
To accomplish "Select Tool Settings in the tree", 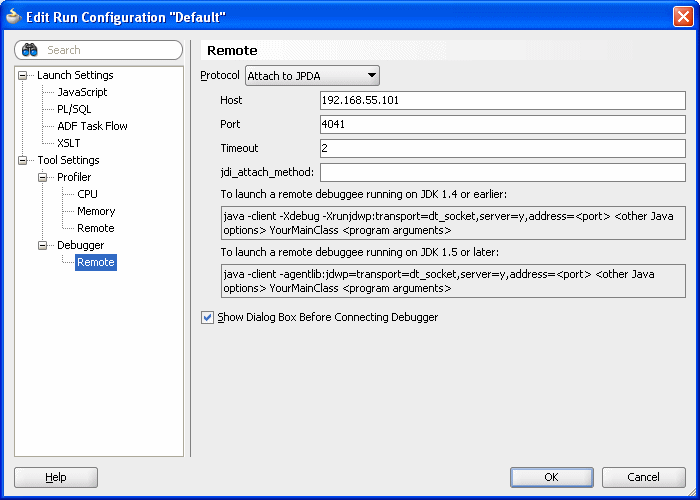I will 68,160.
